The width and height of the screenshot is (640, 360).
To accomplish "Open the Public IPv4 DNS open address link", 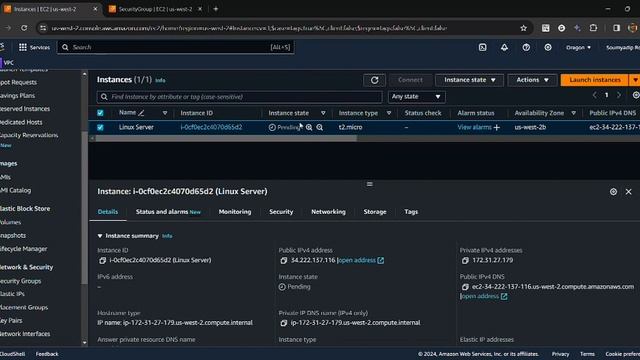I will [484, 296].
